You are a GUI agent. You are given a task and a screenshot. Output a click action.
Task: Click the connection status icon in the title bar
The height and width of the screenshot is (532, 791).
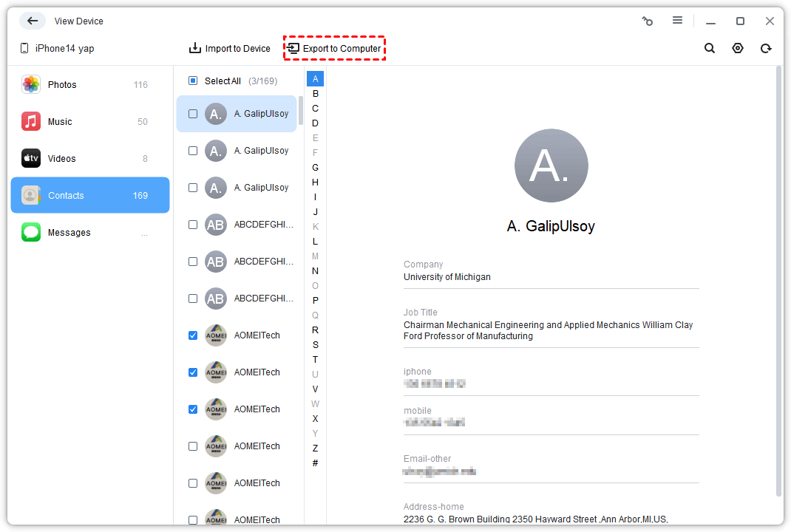[x=647, y=21]
